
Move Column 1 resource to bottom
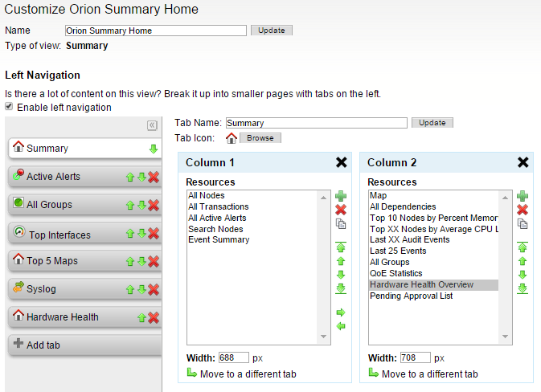tap(341, 289)
